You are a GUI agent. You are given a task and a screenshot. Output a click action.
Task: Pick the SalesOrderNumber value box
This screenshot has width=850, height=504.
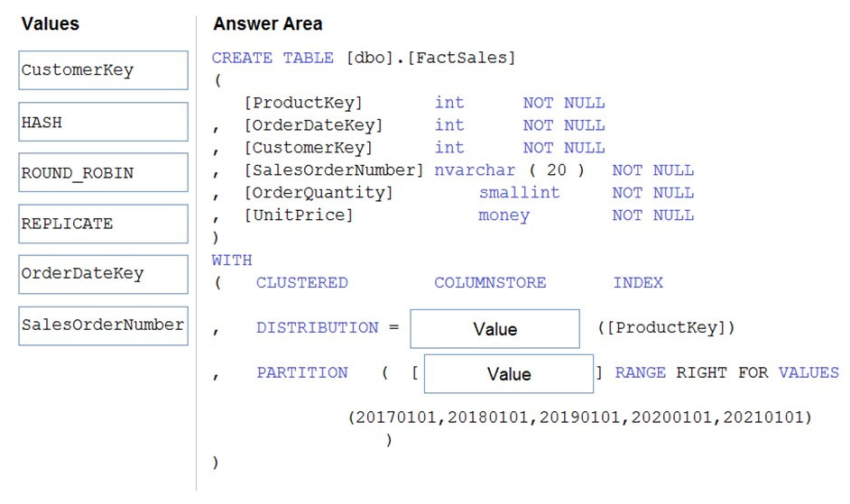coord(103,325)
